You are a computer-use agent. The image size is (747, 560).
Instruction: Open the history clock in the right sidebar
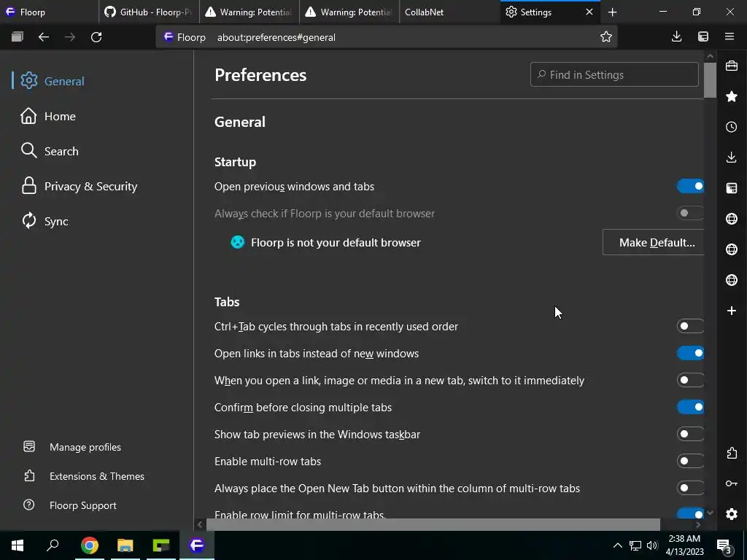pyautogui.click(x=732, y=127)
